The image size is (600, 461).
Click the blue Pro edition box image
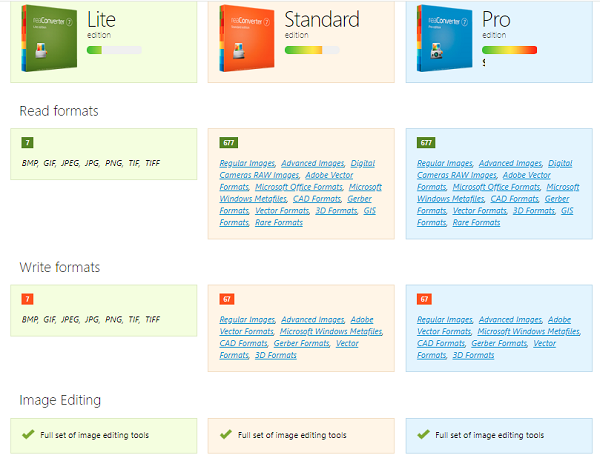[x=444, y=38]
